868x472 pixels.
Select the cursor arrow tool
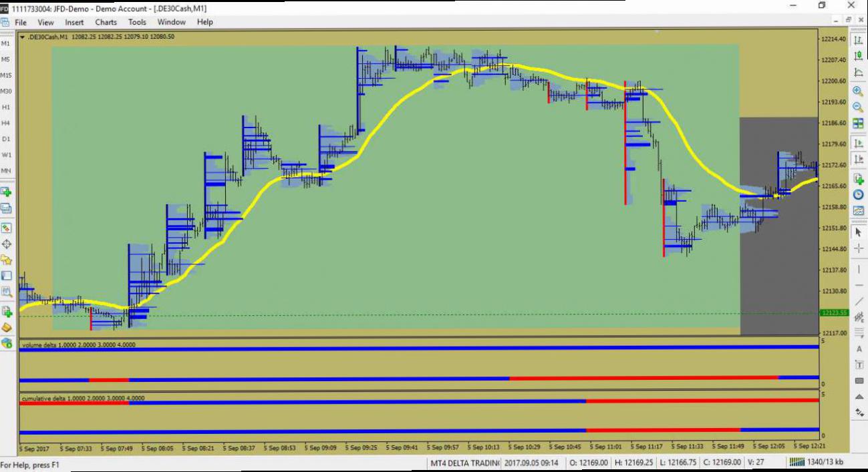click(x=861, y=232)
